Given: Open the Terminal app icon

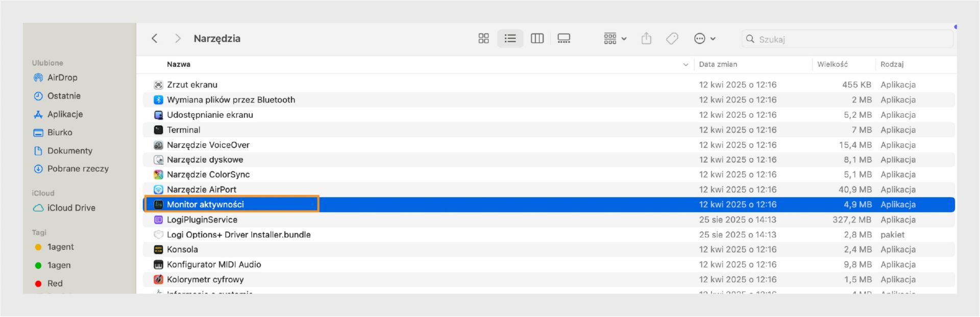Looking at the screenshot, I should coord(158,130).
